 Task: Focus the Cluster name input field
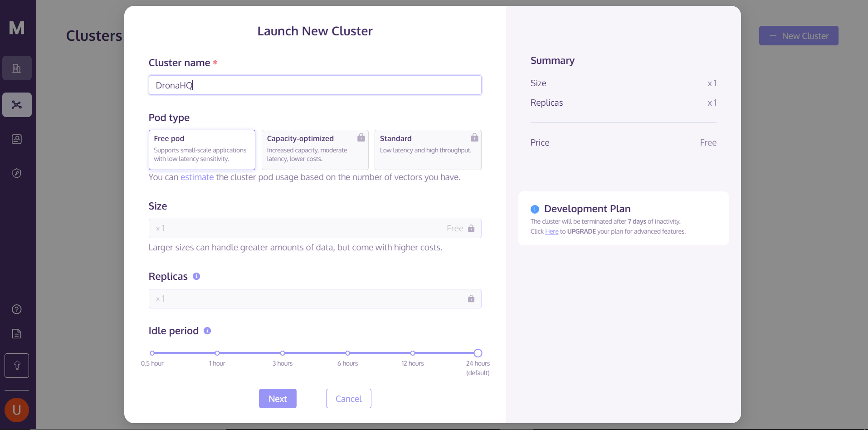[x=315, y=85]
